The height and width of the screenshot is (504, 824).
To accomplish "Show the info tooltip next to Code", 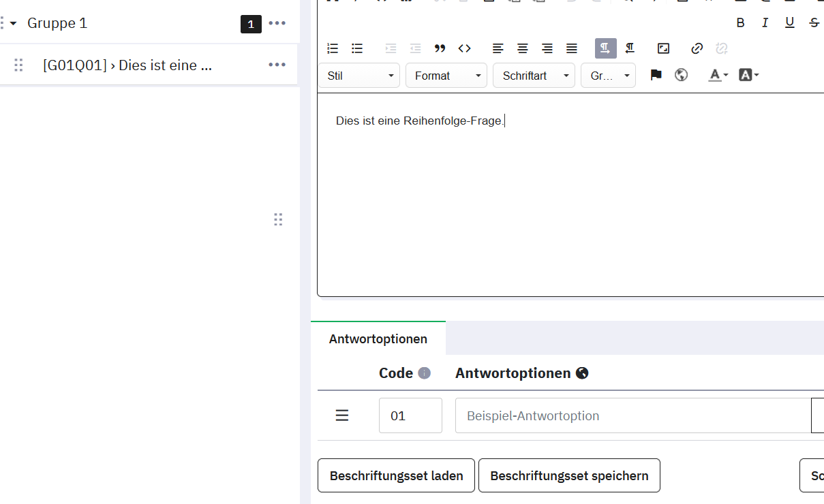I will click(x=424, y=373).
